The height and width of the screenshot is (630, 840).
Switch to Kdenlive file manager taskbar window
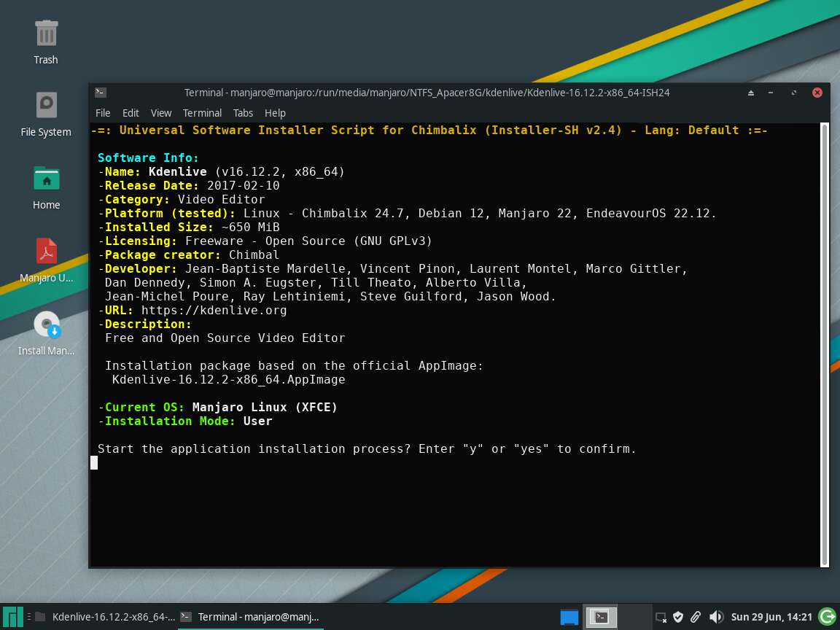pyautogui.click(x=104, y=617)
